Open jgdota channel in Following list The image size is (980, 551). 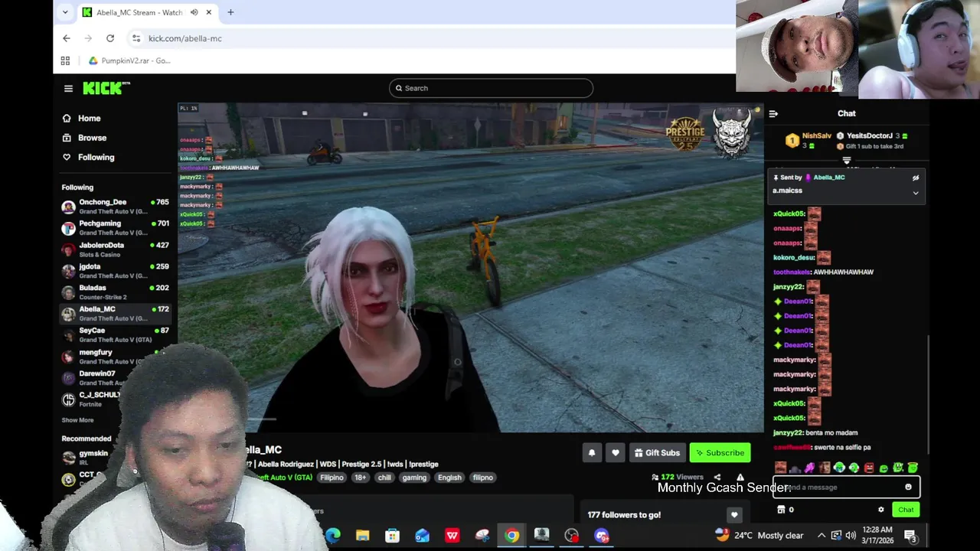pos(115,271)
